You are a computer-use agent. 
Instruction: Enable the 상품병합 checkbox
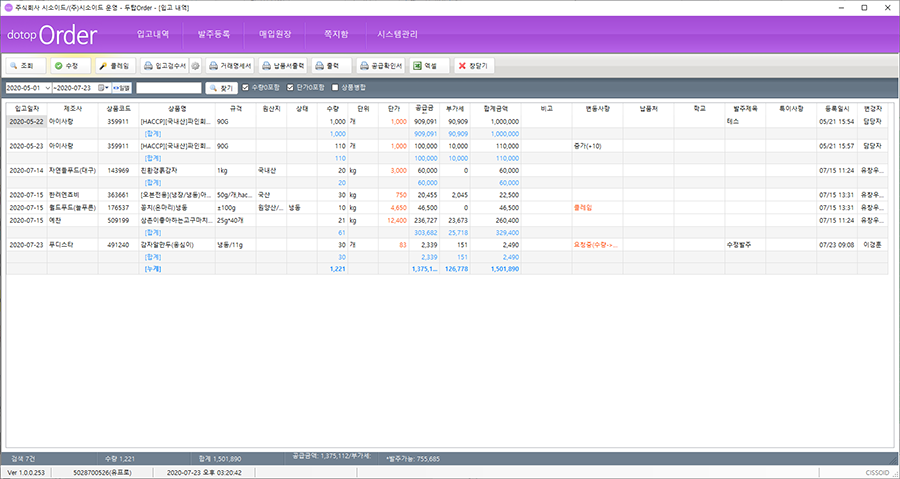pyautogui.click(x=335, y=88)
